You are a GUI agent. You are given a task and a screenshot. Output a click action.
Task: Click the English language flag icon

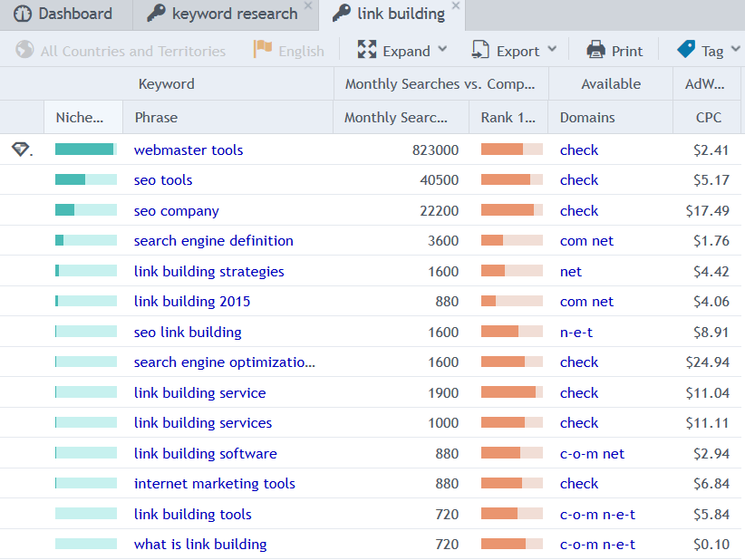tap(263, 50)
